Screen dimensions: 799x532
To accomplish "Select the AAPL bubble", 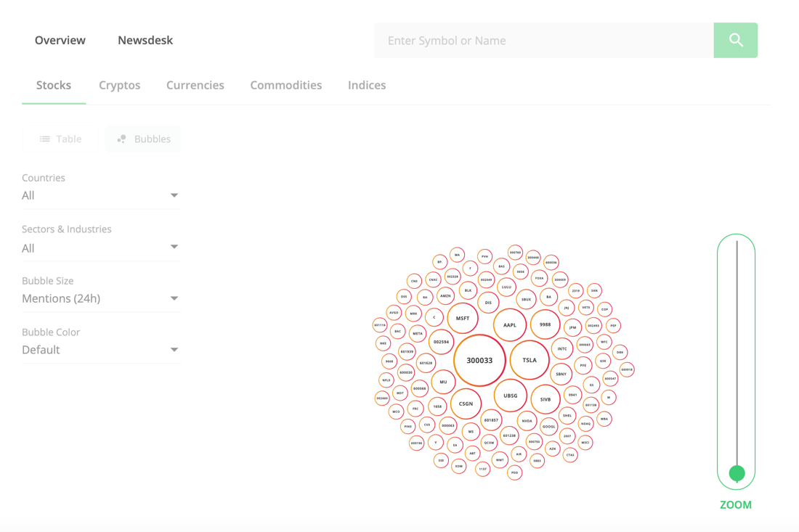I will click(x=510, y=325).
